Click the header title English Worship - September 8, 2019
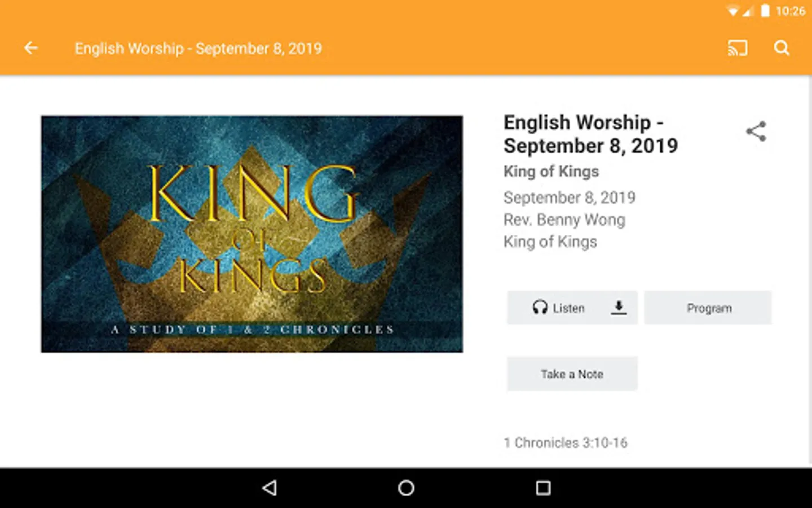The height and width of the screenshot is (508, 812). click(198, 49)
